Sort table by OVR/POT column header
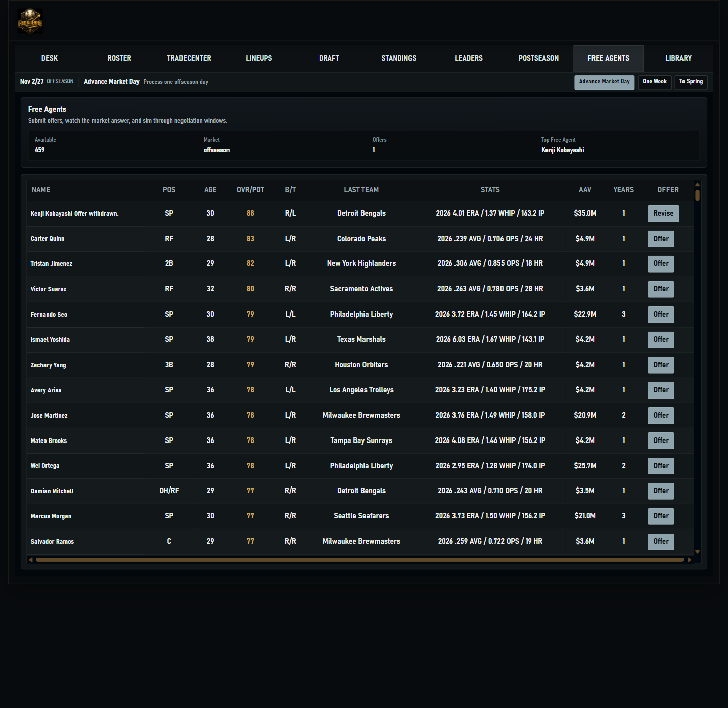Image resolution: width=728 pixels, height=708 pixels. 250,190
